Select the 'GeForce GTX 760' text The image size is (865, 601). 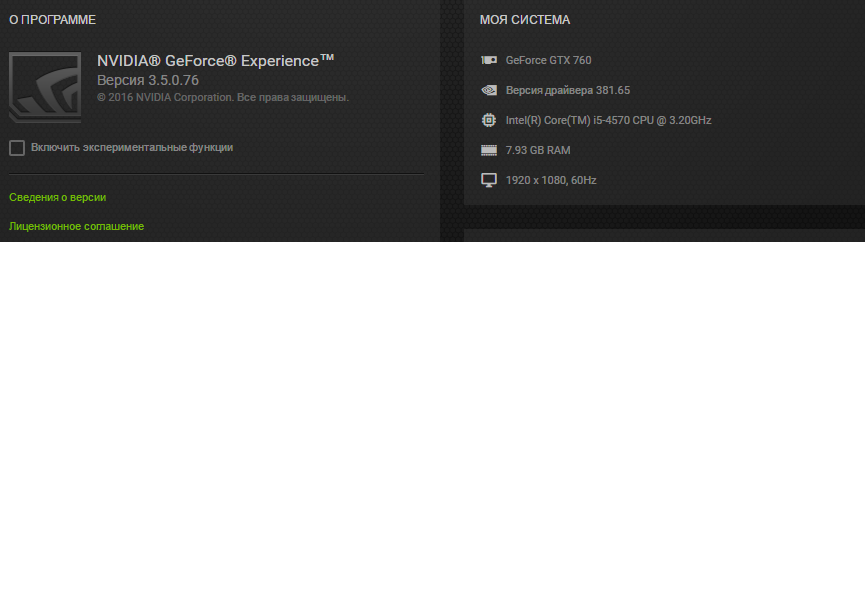coord(548,60)
